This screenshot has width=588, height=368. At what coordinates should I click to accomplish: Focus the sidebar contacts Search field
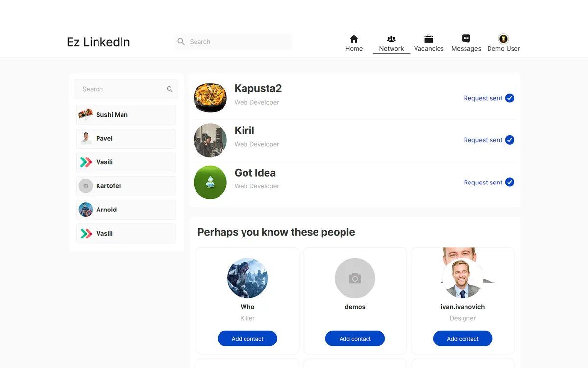(x=126, y=89)
